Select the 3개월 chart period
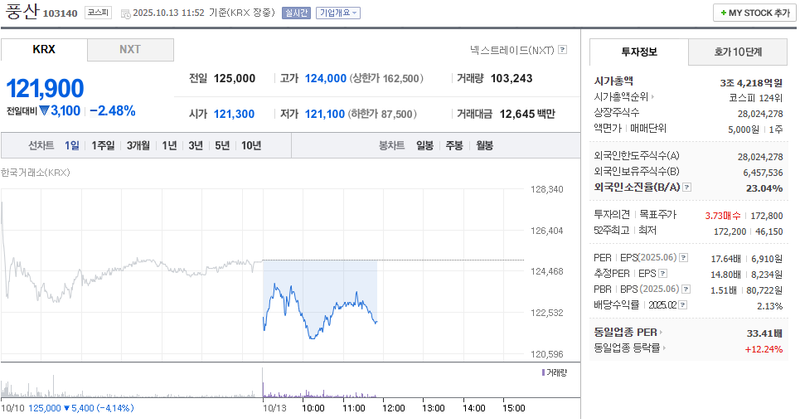Screen dimensions: 800x419 [137, 146]
